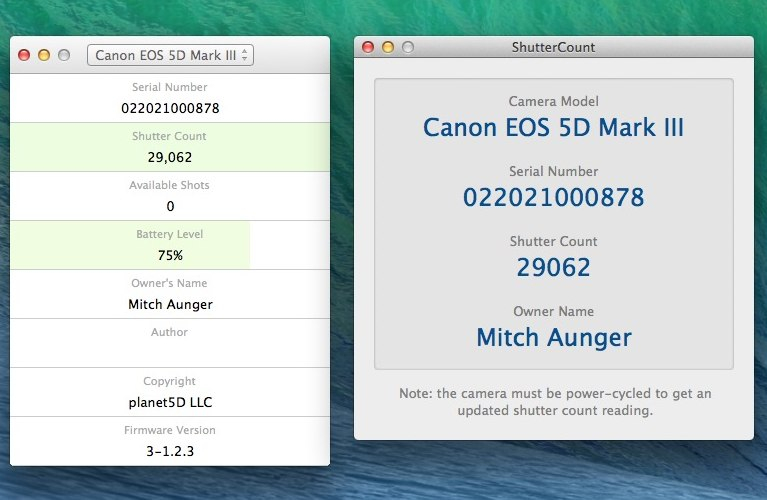Click the 29,062 shutter count row
This screenshot has width=767, height=500.
pos(170,157)
